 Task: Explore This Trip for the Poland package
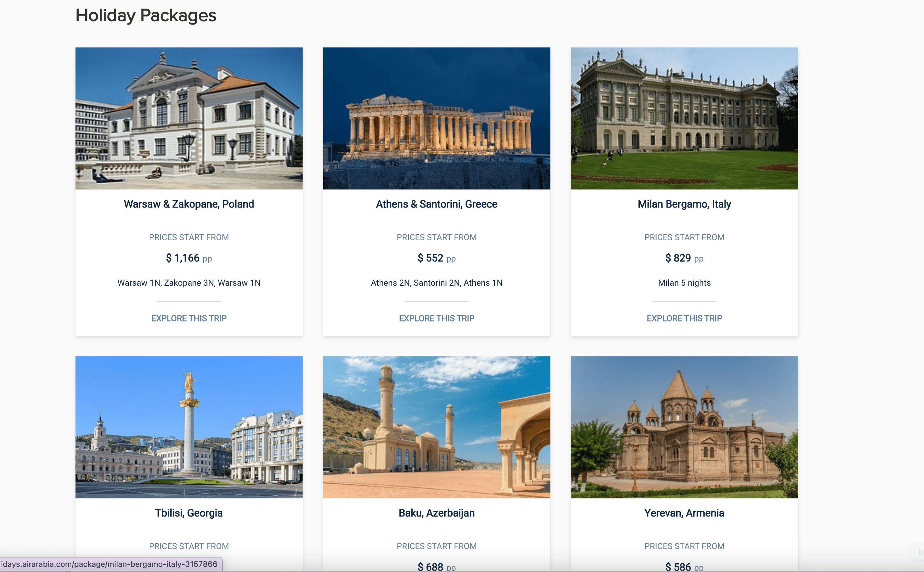coord(189,318)
